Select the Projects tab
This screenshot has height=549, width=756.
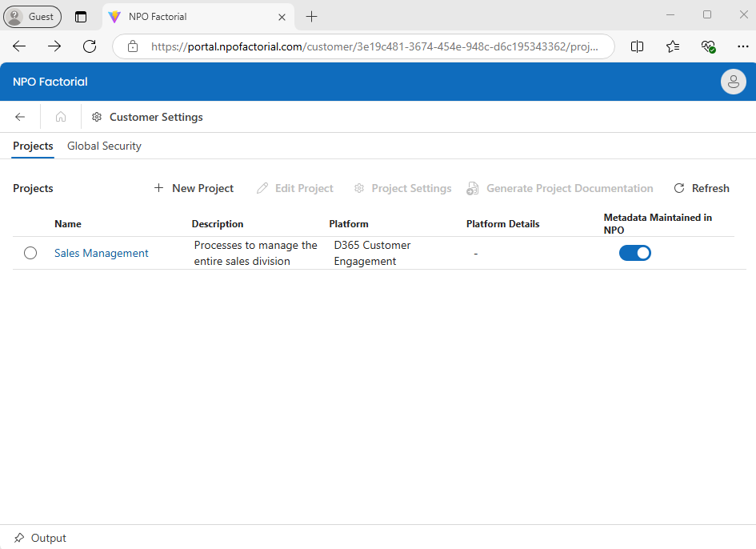(x=33, y=146)
